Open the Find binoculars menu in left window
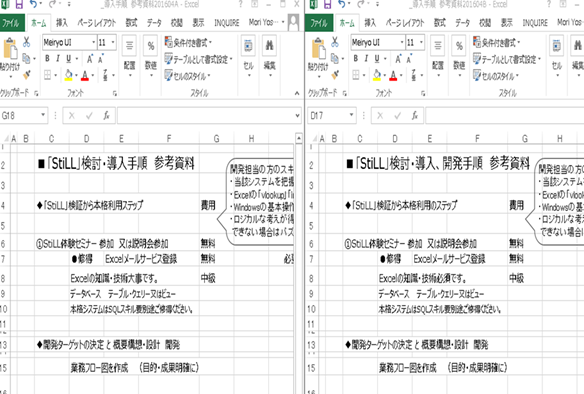The image size is (584, 394). pyautogui.click(x=269, y=55)
